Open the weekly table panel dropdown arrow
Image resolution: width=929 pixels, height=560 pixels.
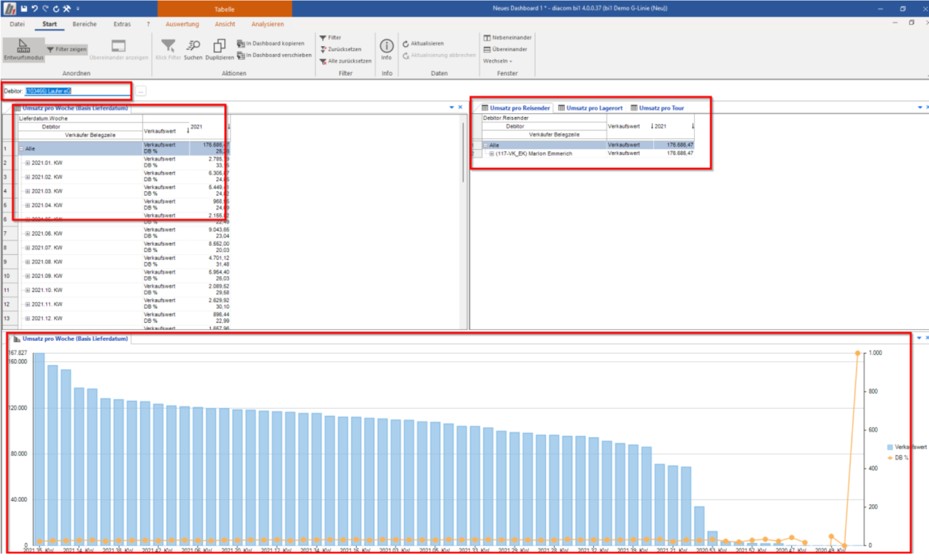(452, 107)
